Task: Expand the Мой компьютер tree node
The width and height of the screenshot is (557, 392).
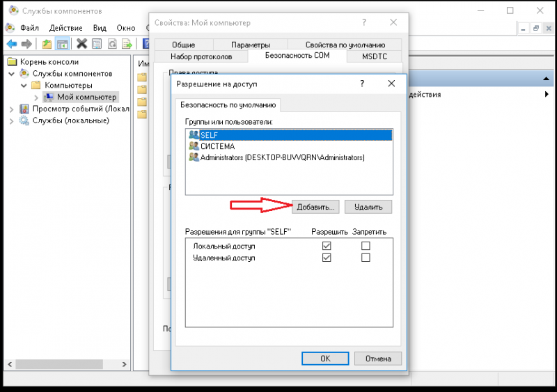Action: tap(36, 97)
